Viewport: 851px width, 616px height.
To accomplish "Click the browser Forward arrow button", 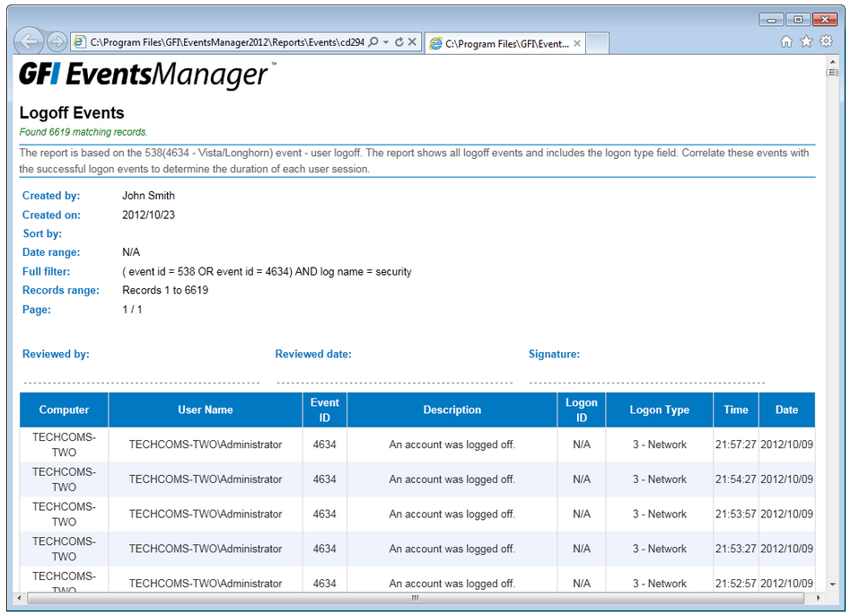I will (x=57, y=41).
